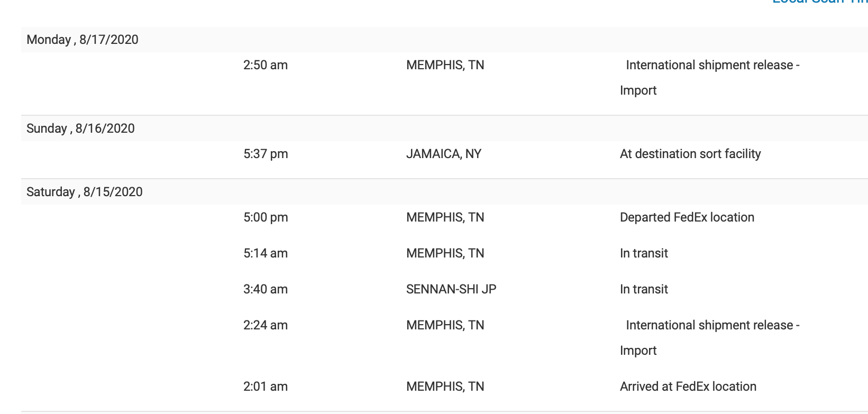
Task: Click the 2:01 am time entry
Action: [266, 387]
